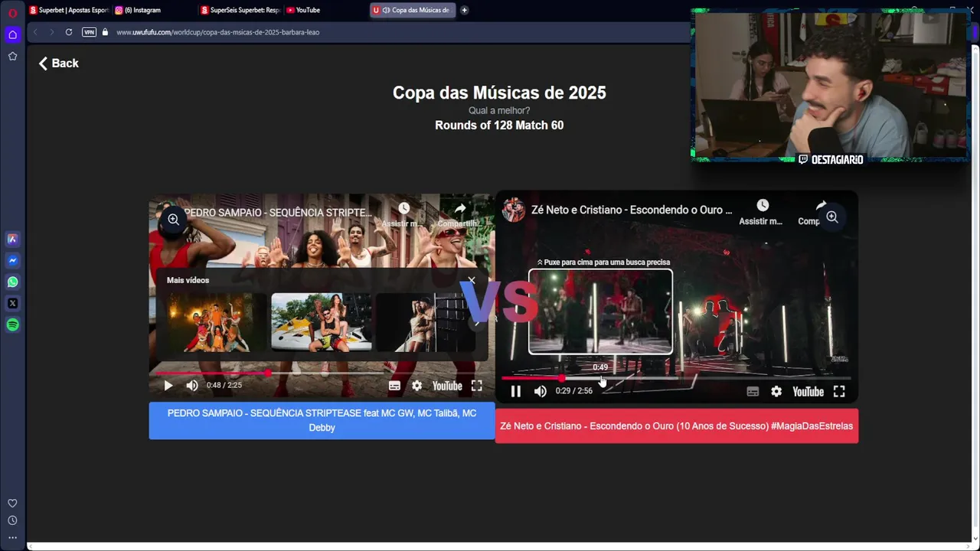Vote for Zé Neto e Cristiano - Escondendo o Ouro
Image resolution: width=980 pixels, height=551 pixels.
click(677, 426)
